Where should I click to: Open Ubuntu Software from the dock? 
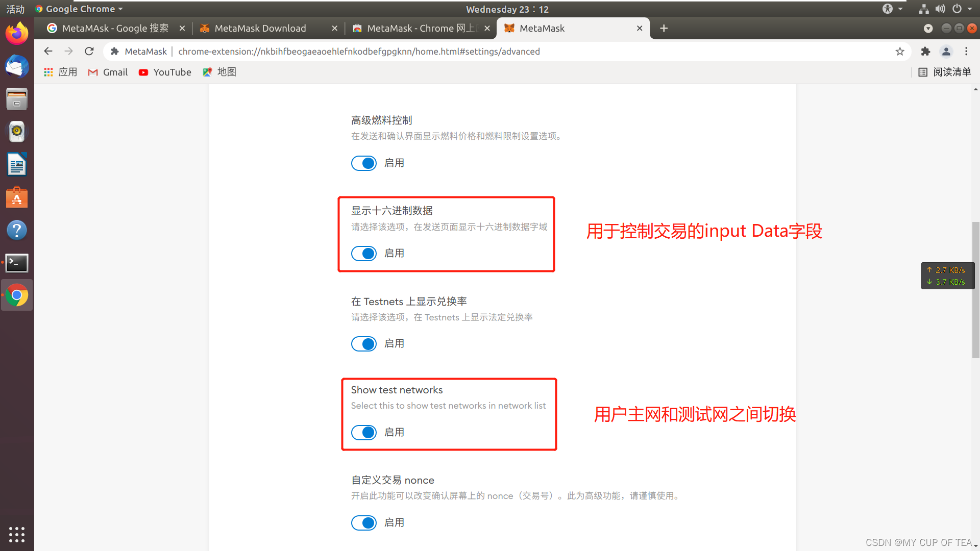tap(17, 197)
